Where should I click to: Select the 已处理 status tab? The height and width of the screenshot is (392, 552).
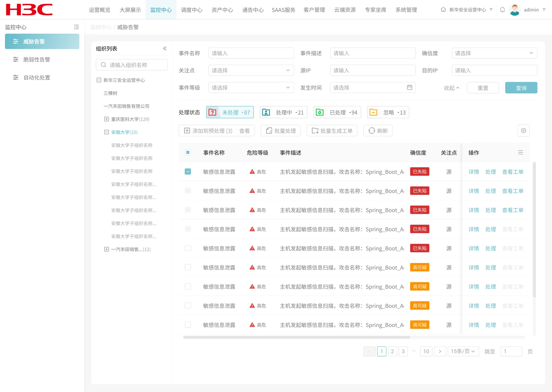tap(337, 112)
